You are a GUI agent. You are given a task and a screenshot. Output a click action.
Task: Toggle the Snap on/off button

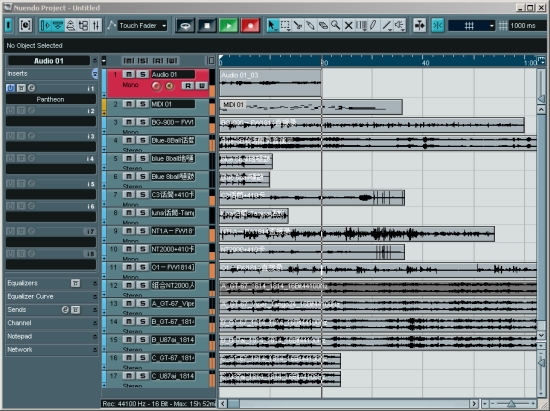438,25
